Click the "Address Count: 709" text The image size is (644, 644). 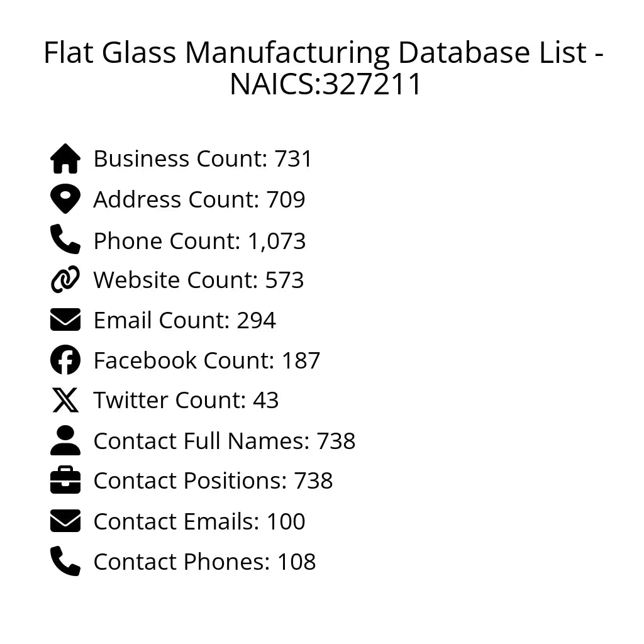coord(199,199)
